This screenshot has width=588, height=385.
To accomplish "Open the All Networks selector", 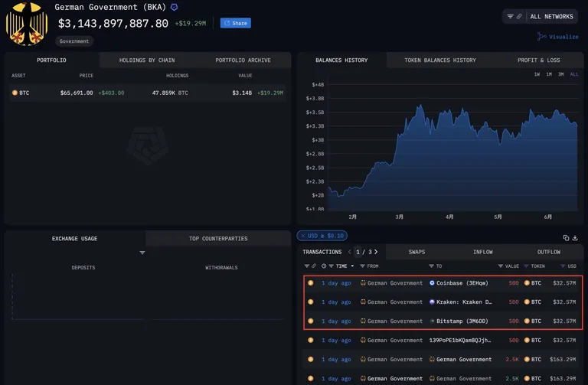I will [551, 17].
